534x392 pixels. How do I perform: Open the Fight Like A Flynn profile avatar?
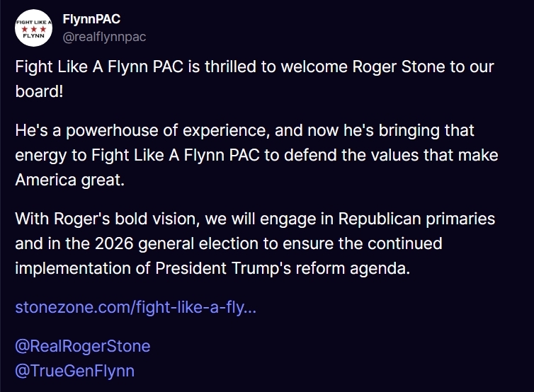pyautogui.click(x=33, y=28)
